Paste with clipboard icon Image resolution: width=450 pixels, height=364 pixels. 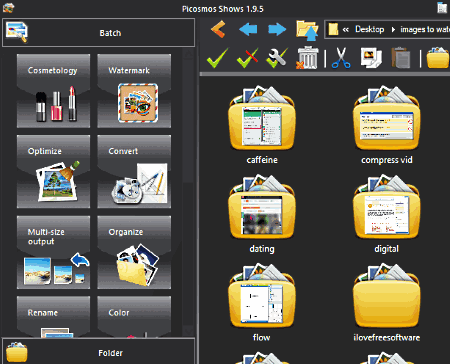click(401, 58)
